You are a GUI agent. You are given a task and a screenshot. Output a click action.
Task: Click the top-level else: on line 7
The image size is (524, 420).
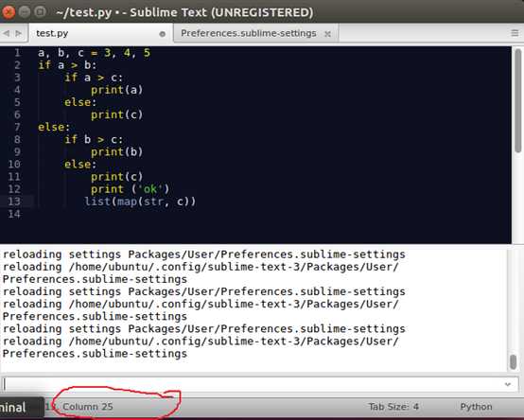coord(54,127)
